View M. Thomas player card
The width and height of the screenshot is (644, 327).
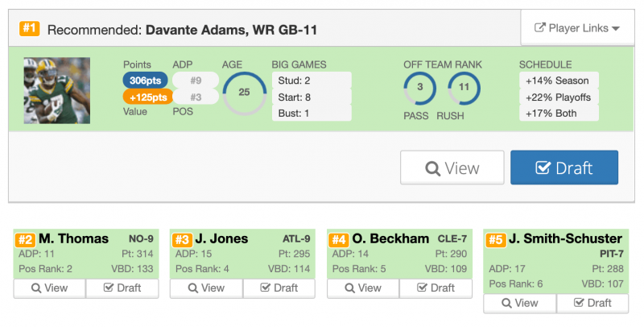50,288
